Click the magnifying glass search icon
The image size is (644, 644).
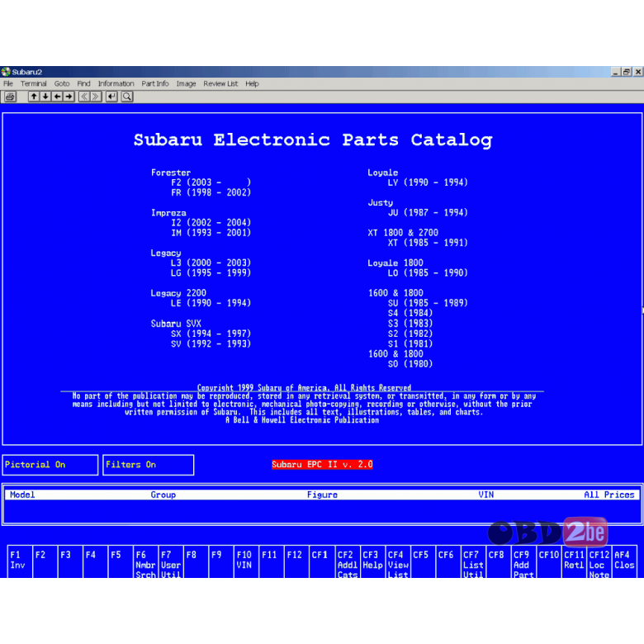127,97
